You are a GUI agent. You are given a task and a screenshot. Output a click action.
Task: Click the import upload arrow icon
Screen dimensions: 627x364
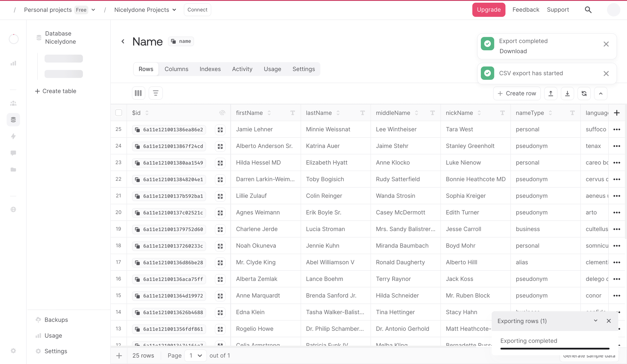tap(551, 93)
